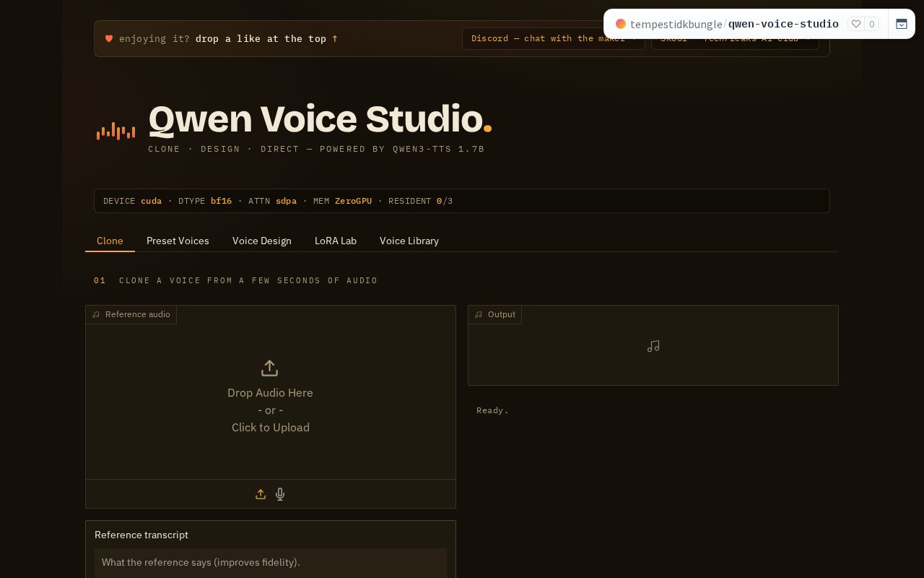Switch to the Clone tab
924x578 pixels.
(110, 241)
